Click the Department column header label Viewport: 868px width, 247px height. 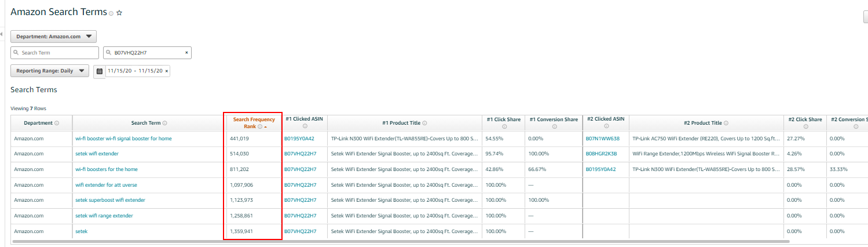(38, 123)
